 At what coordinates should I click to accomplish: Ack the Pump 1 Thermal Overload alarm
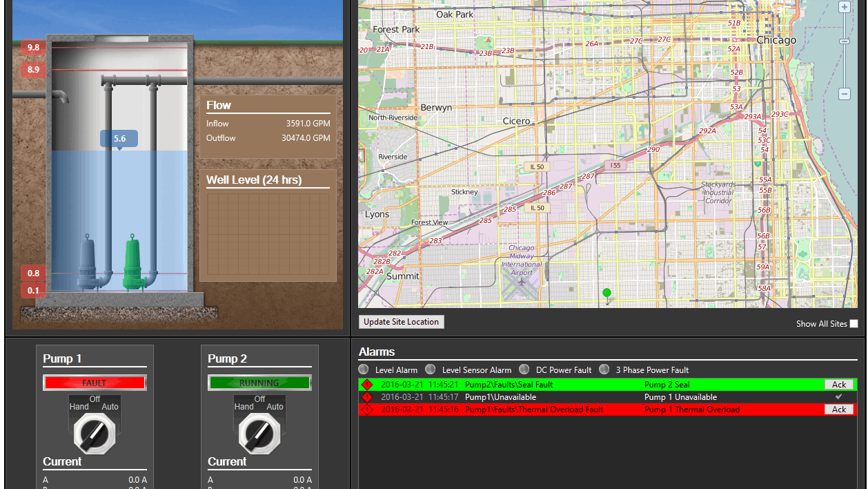point(838,409)
